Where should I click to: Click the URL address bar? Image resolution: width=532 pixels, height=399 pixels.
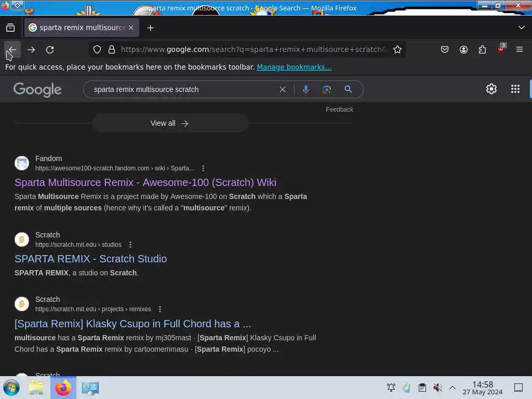click(x=254, y=49)
